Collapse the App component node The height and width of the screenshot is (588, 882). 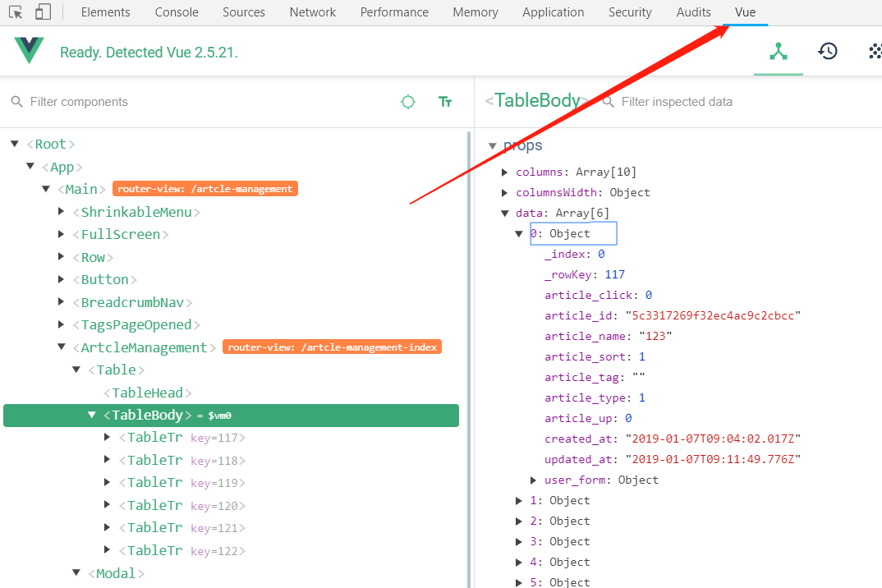[30, 167]
